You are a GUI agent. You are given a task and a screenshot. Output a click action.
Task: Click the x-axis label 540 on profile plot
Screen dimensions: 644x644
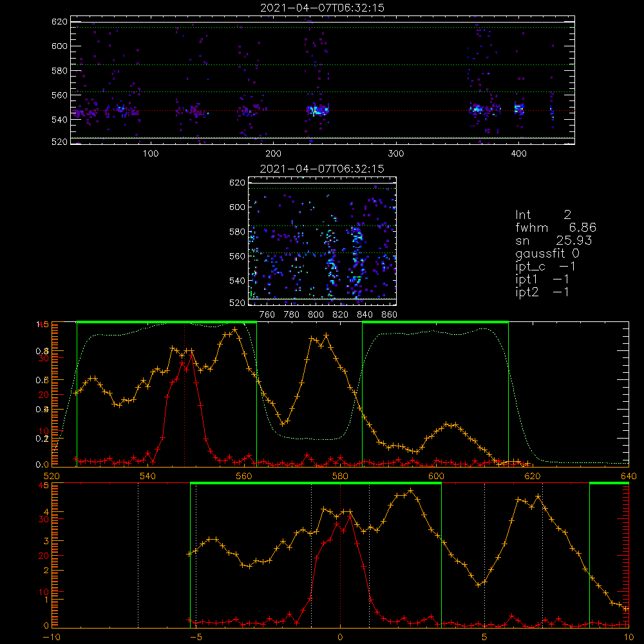tap(148, 476)
